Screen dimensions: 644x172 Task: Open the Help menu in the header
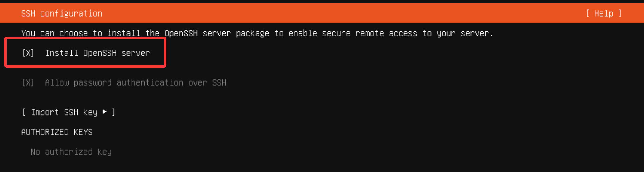(x=603, y=14)
